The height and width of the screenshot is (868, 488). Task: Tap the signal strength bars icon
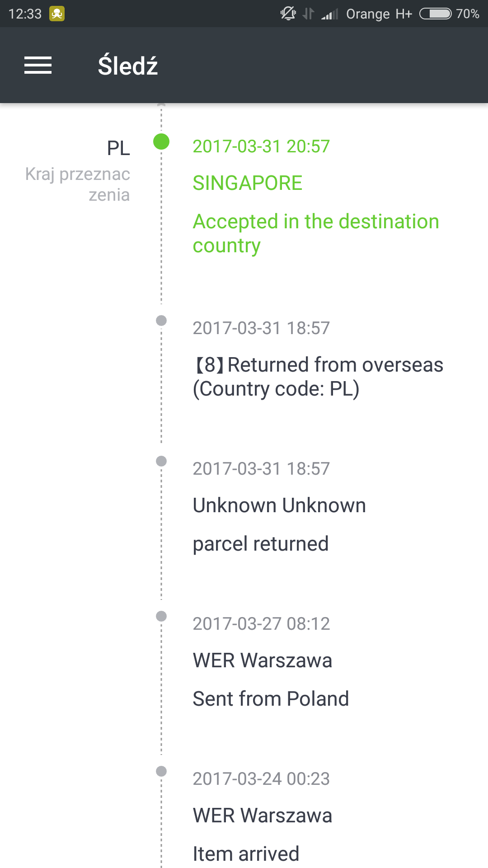tap(330, 14)
